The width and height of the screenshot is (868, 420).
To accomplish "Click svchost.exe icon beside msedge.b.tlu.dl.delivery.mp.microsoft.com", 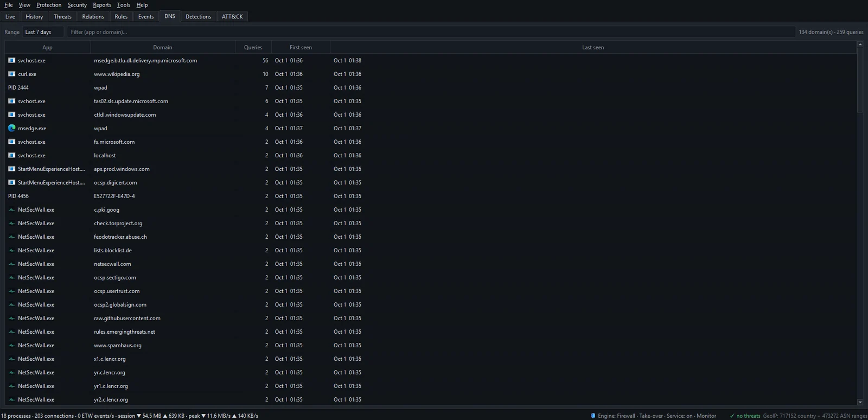I will [11, 60].
